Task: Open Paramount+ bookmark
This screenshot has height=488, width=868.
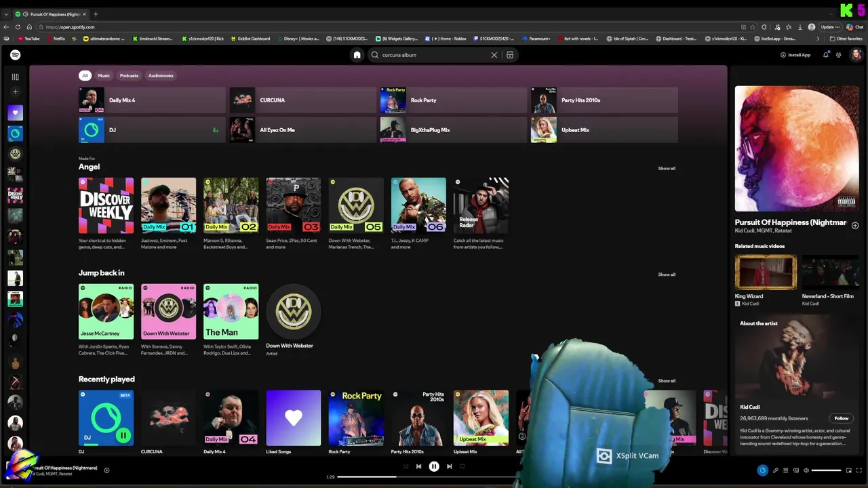Action: (536, 39)
